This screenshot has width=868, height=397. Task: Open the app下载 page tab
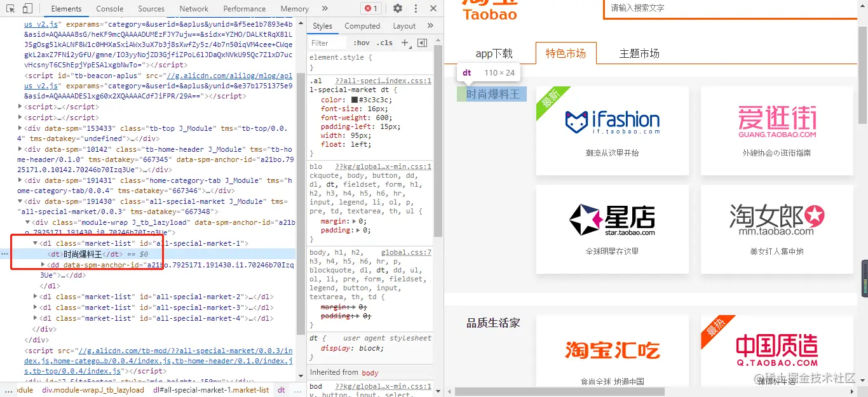pos(494,53)
